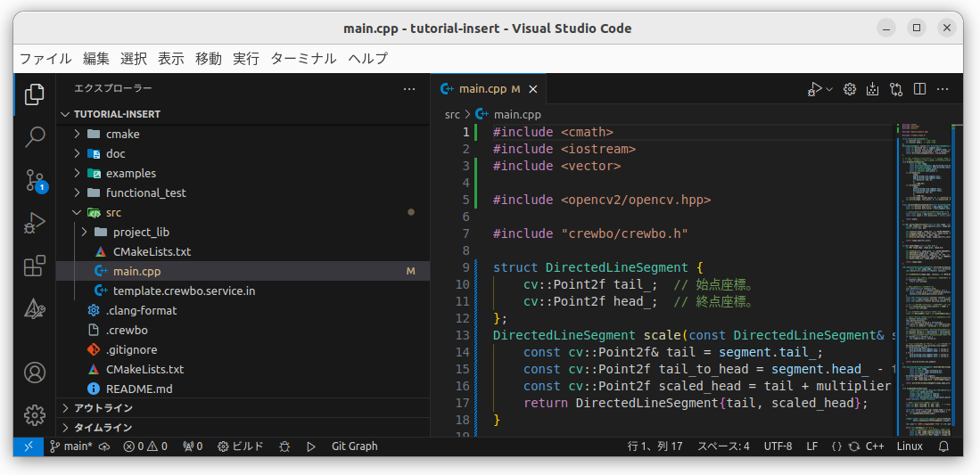Expand the examples folder
Image resolution: width=980 pixels, height=475 pixels.
click(243, 173)
